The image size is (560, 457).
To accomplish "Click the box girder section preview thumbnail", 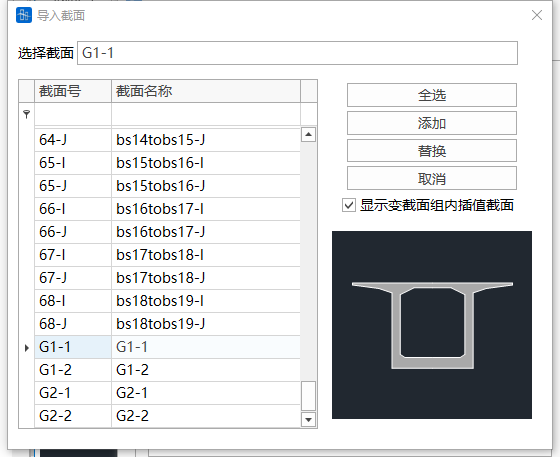I will [x=432, y=325].
